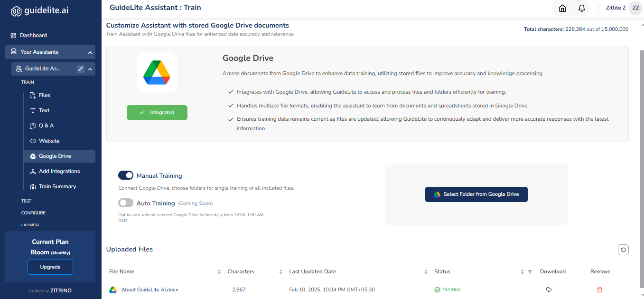Screen dimensions: 644x299
Task: Collapse the GuideLite assistant tree chevron
Action: [90, 69]
